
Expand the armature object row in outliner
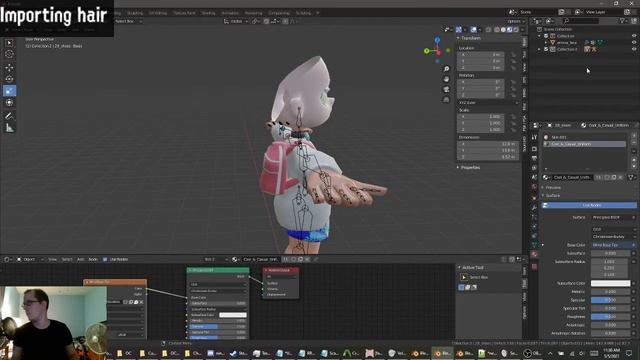(546, 42)
